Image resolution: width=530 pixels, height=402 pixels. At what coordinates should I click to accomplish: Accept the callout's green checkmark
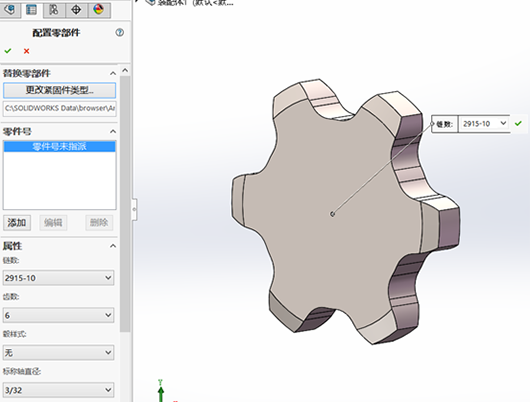pos(518,124)
